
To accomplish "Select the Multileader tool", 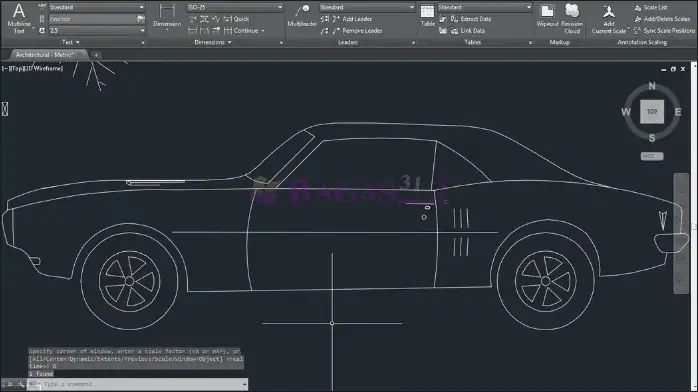I will point(302,16).
